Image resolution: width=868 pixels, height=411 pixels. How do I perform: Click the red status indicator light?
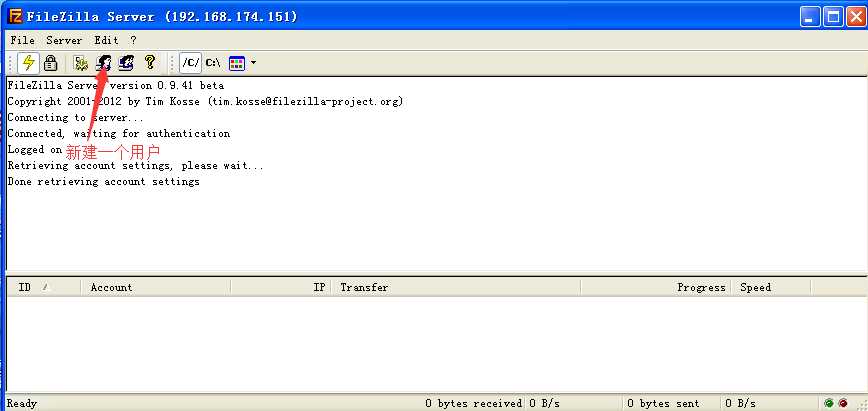tap(843, 403)
